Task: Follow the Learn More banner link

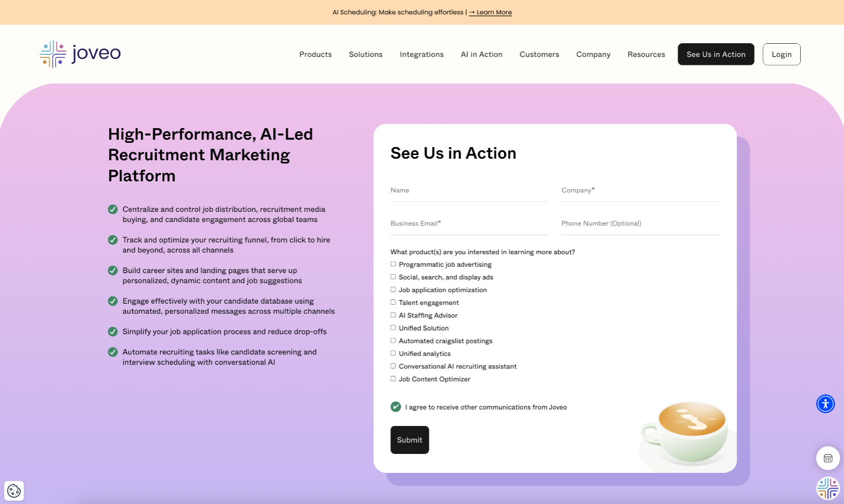Action: point(490,12)
